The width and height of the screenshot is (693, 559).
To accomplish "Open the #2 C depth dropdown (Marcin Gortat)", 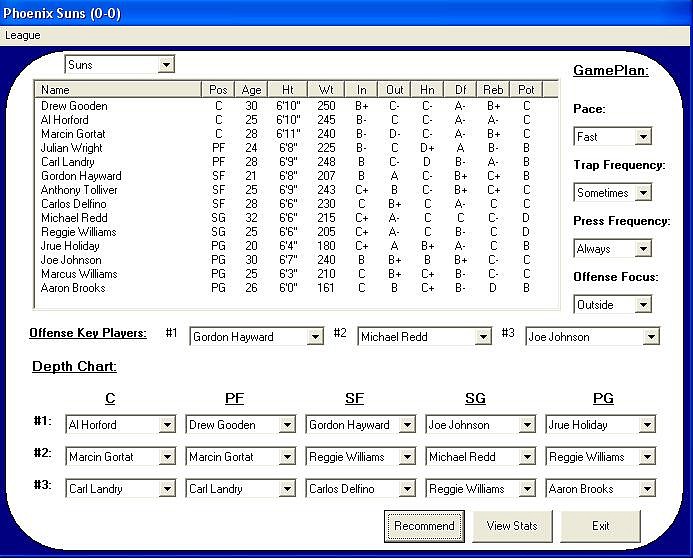I will [121, 456].
